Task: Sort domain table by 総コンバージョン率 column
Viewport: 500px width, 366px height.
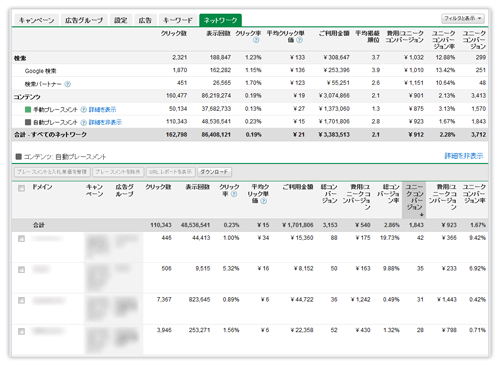Action: [389, 194]
